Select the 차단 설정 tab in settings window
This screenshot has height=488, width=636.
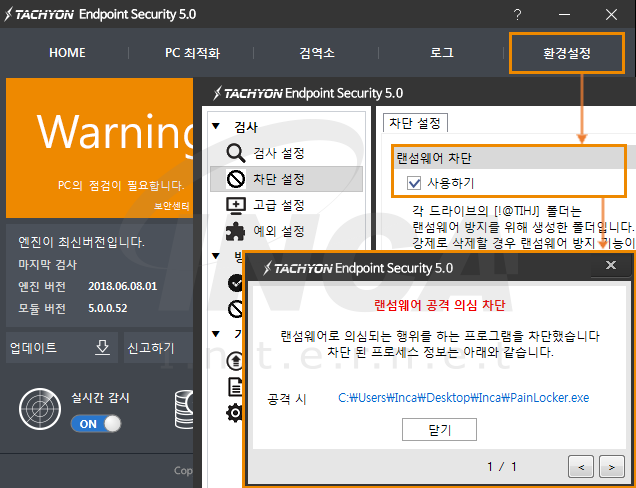click(x=415, y=123)
